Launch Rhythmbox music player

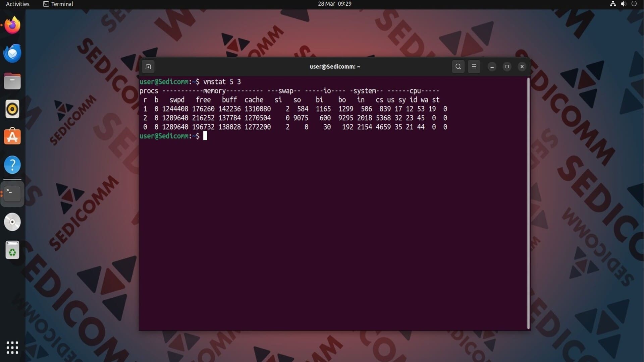(x=12, y=109)
